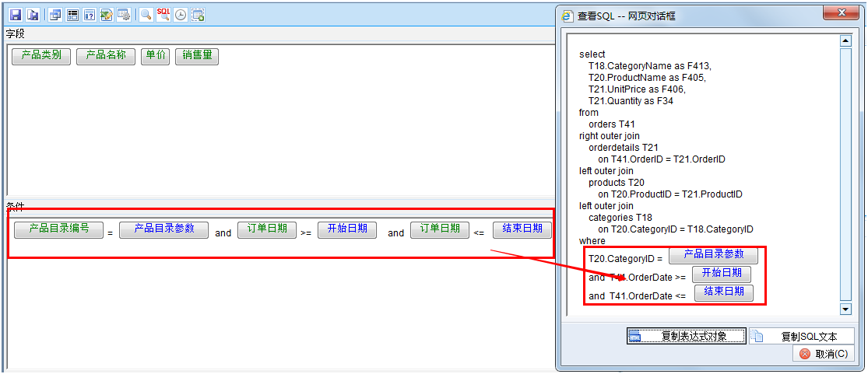Screen dimensions: 868x374
Task: Click the 订单日期 field before >=
Action: [x=267, y=229]
